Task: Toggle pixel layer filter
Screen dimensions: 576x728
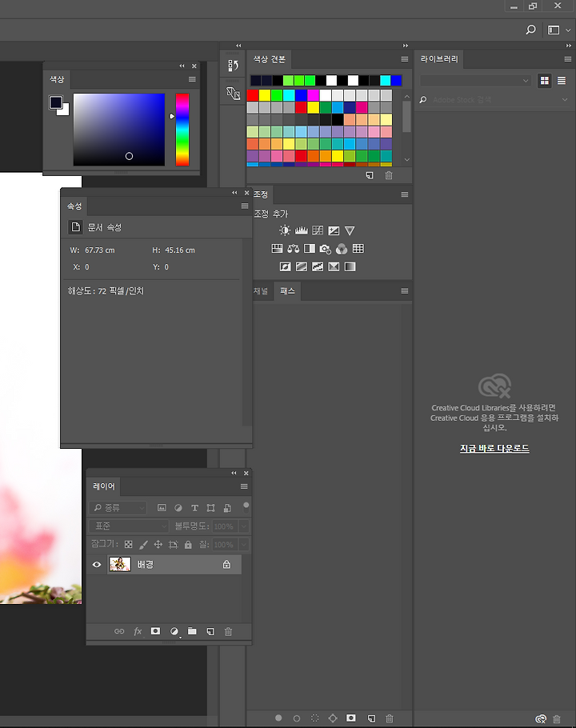Action: [x=162, y=508]
